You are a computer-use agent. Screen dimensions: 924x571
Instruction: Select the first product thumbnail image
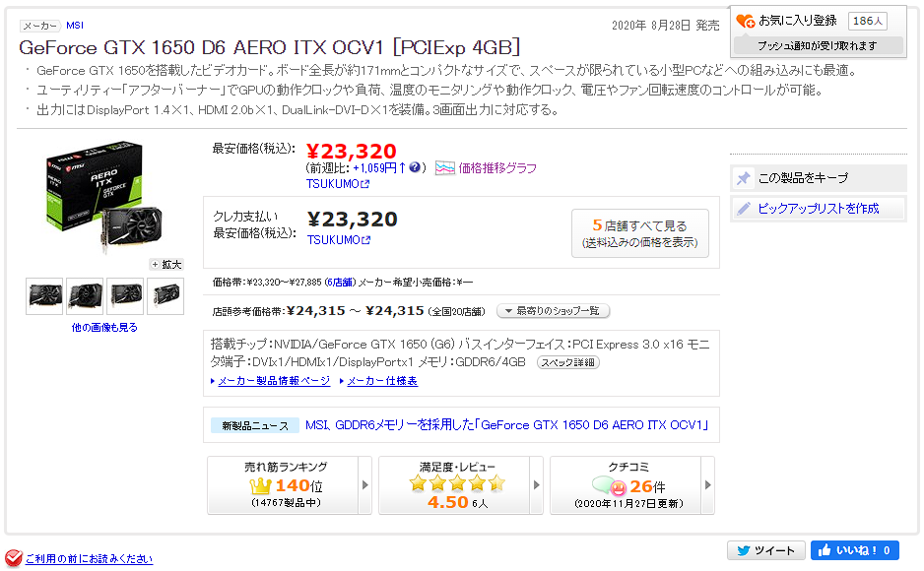click(44, 295)
